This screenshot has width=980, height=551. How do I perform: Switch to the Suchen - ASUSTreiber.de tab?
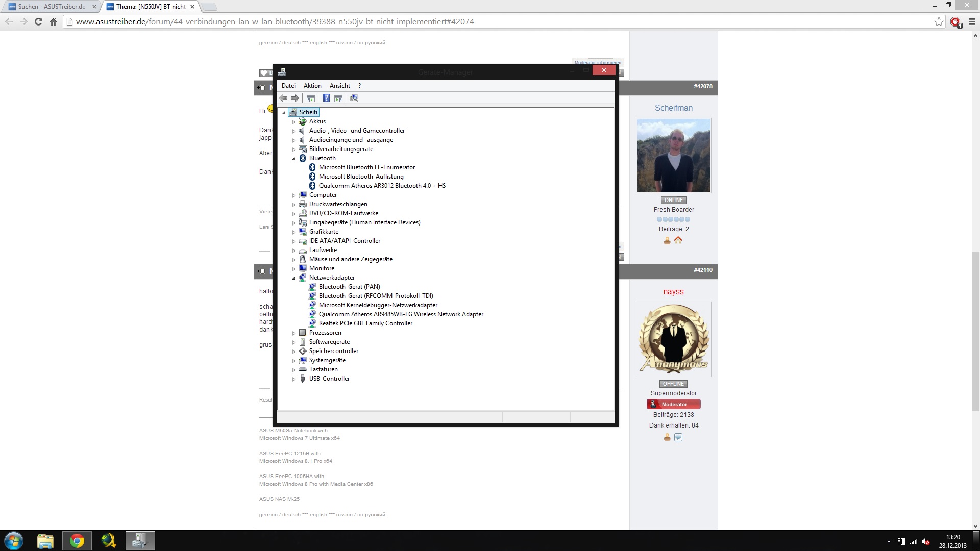51,7
